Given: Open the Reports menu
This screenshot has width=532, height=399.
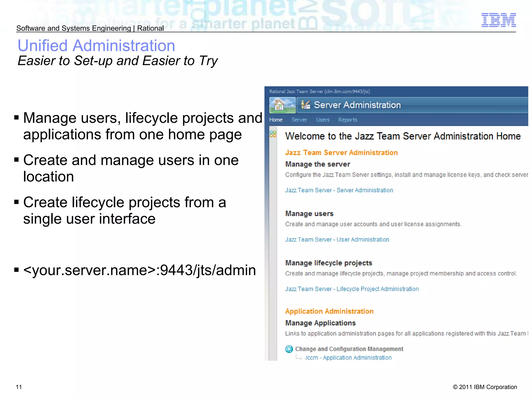Looking at the screenshot, I should [348, 120].
